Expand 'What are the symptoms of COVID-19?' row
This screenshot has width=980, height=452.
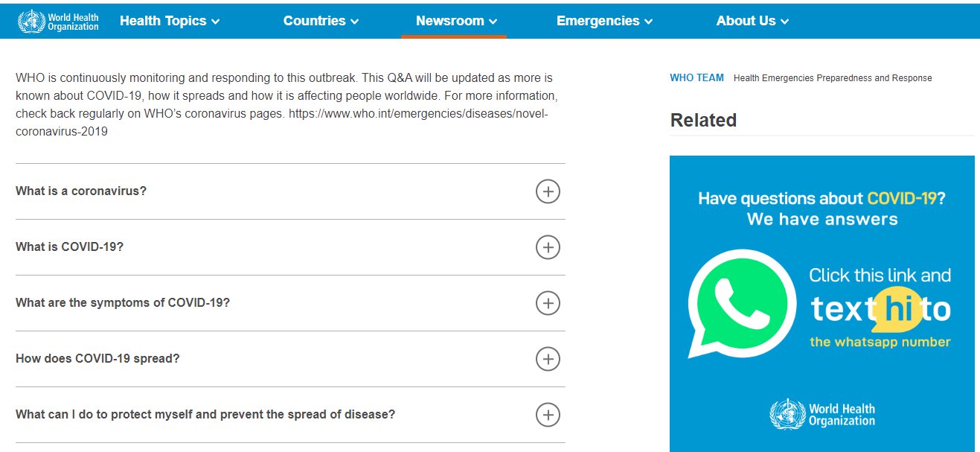(290, 303)
